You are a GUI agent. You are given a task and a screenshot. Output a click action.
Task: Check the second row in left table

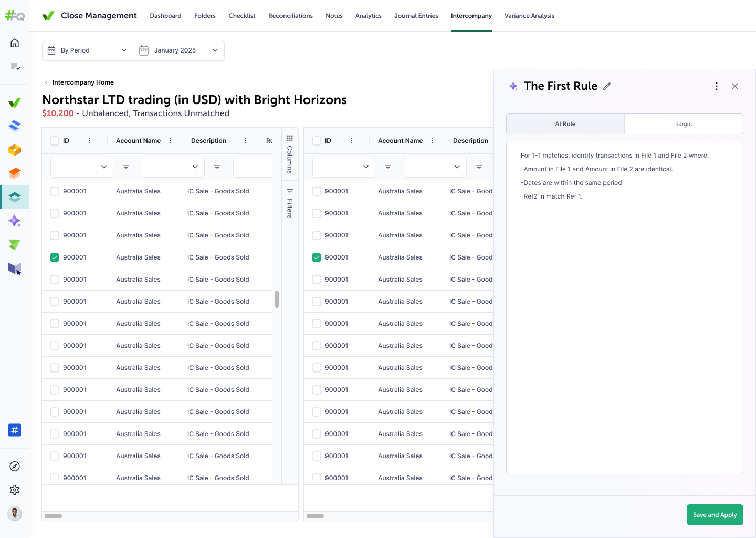pyautogui.click(x=55, y=213)
